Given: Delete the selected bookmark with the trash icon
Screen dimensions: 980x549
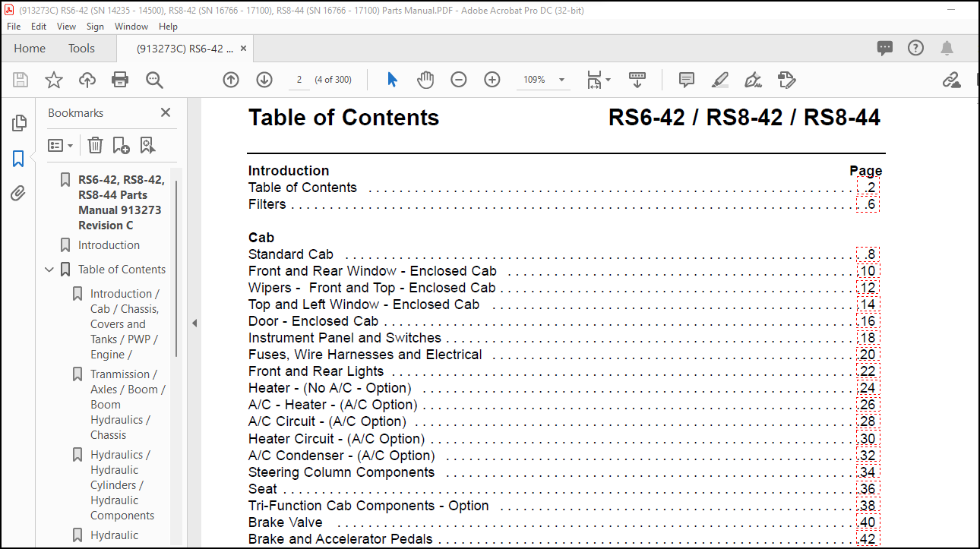Looking at the screenshot, I should tap(95, 145).
